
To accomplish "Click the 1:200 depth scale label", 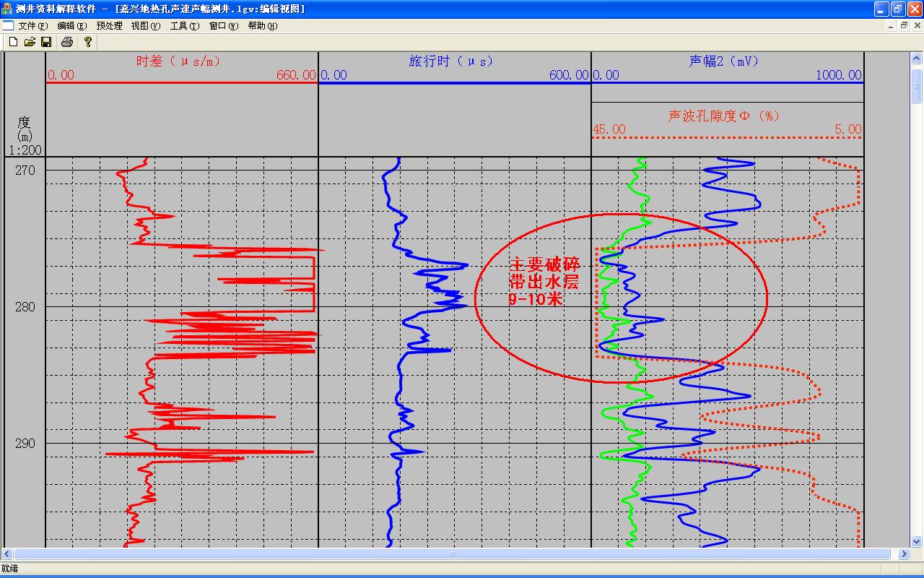I will 25,150.
